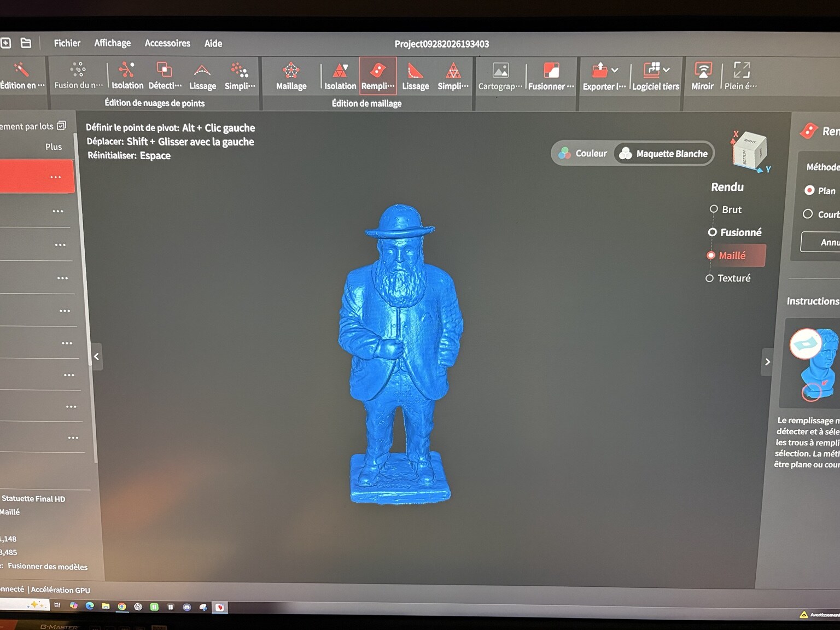Image resolution: width=840 pixels, height=630 pixels.
Task: Select Simpli… in the point cloud editing group
Action: [240, 75]
